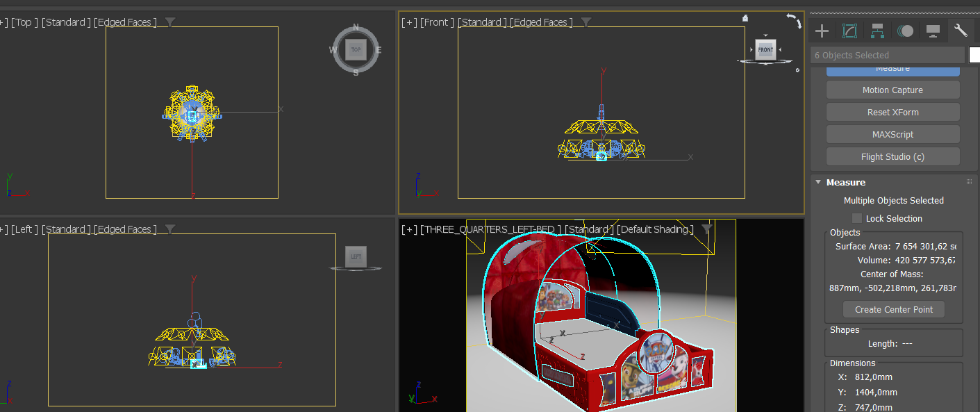Viewport: 980px width, 412px height.
Task: Click the Top viewport filter funnel icon
Action: coord(170,22)
